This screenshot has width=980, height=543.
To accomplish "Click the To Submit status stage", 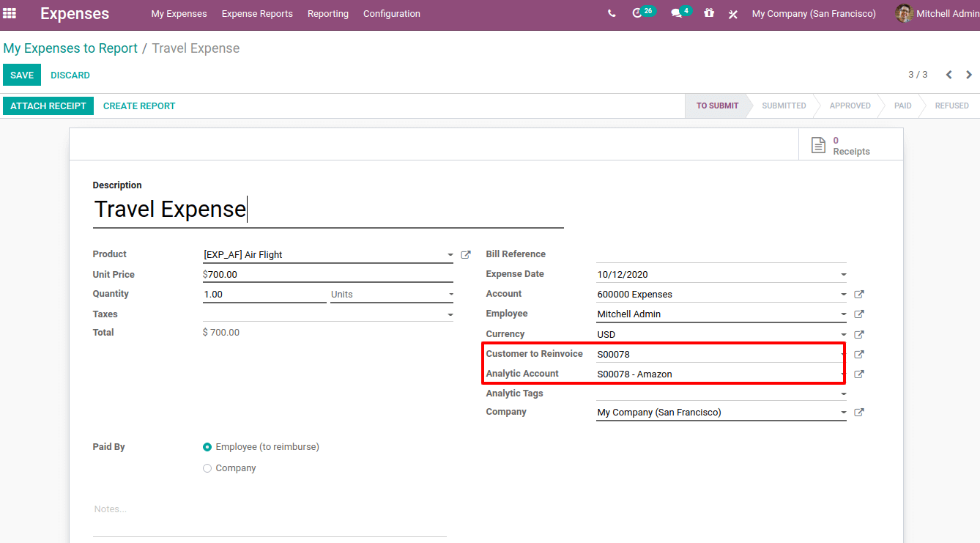I will pos(717,106).
